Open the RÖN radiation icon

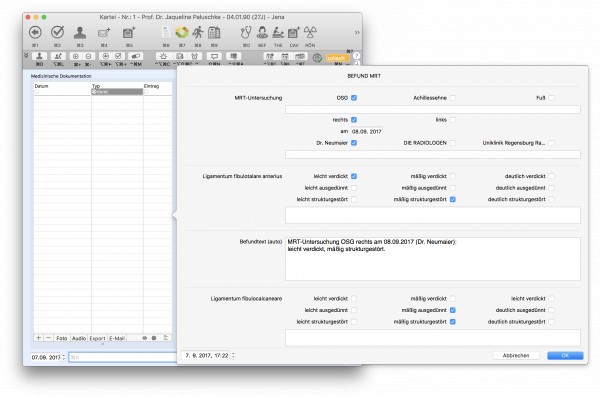click(x=310, y=33)
